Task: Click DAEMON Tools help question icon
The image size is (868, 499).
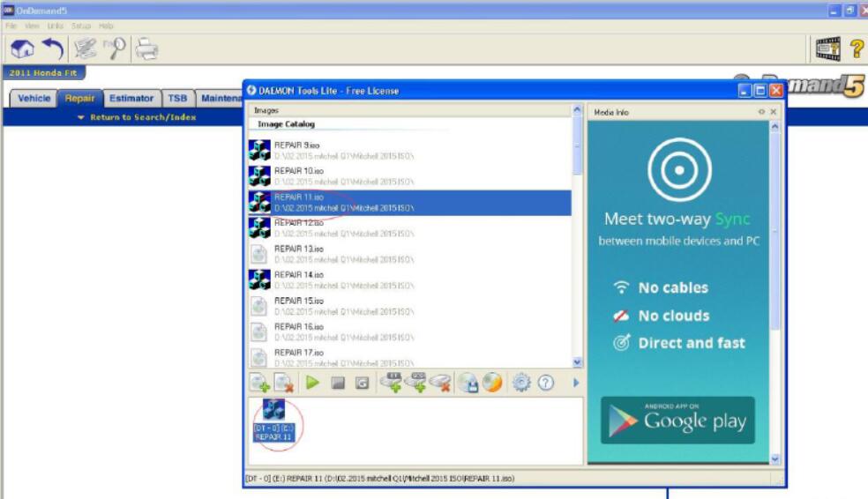Action: [546, 383]
